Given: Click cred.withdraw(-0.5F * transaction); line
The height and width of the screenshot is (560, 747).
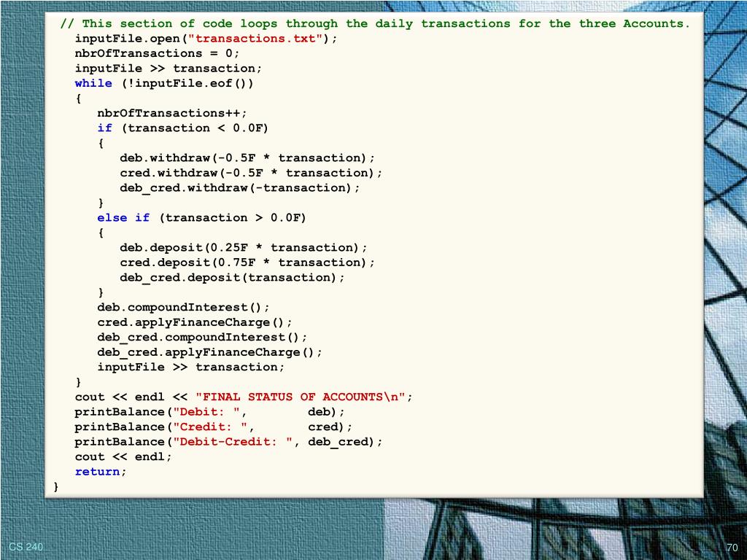Looking at the screenshot, I should [251, 173].
